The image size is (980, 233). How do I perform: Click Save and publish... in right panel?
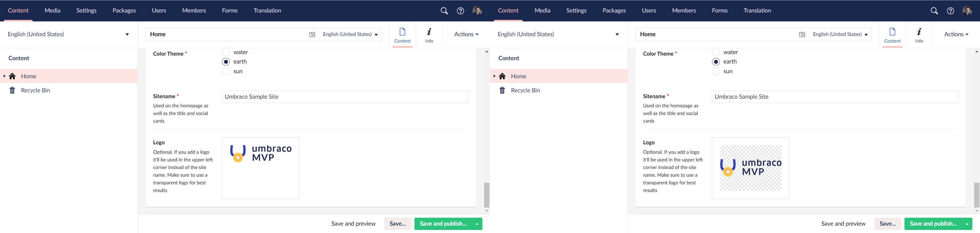pyautogui.click(x=933, y=224)
